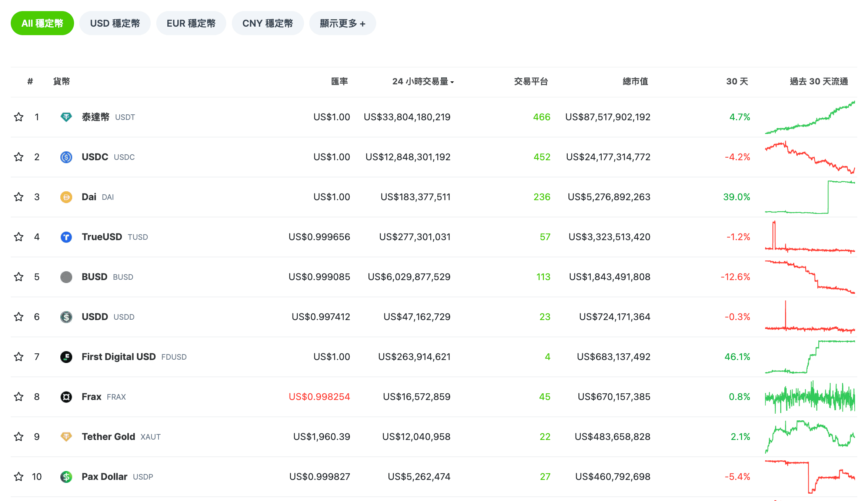The image size is (868, 501).
Task: Star the Tether Gold row
Action: pyautogui.click(x=19, y=437)
